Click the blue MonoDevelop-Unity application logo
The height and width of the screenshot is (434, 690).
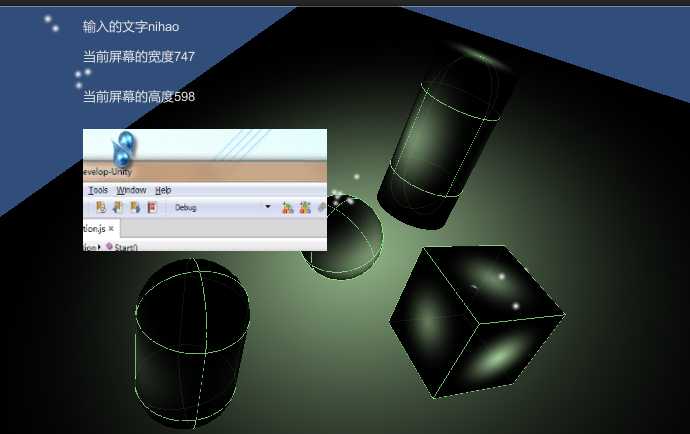(x=124, y=149)
